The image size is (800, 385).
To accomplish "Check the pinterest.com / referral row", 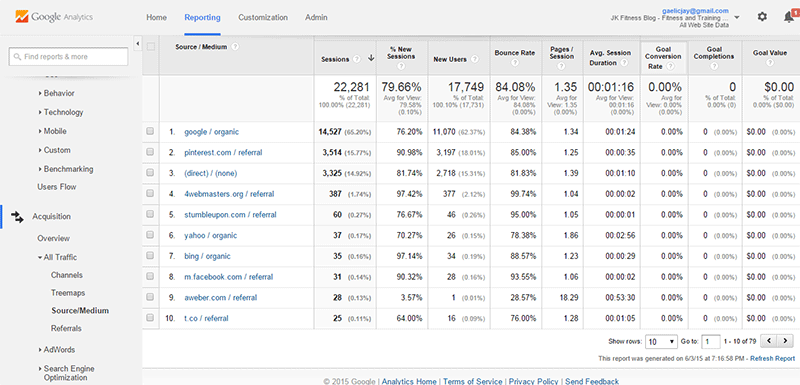I will click(x=150, y=152).
